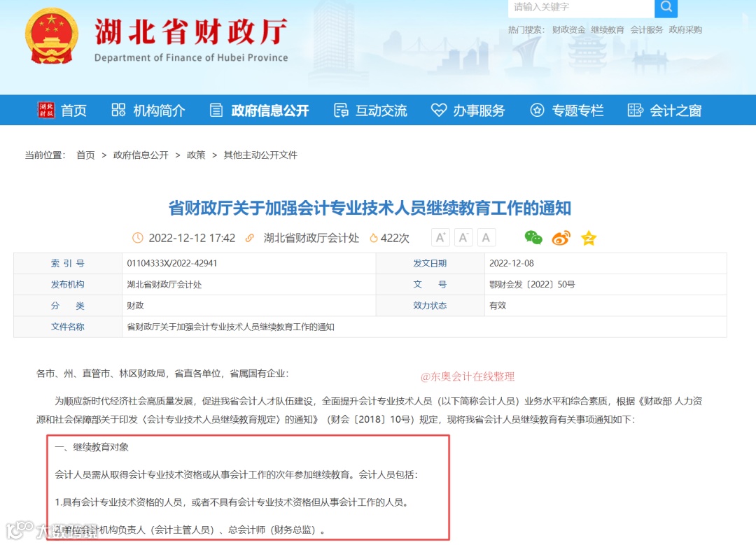Open the 专题专栏 navigation menu
This screenshot has height=545, width=756.
click(577, 111)
